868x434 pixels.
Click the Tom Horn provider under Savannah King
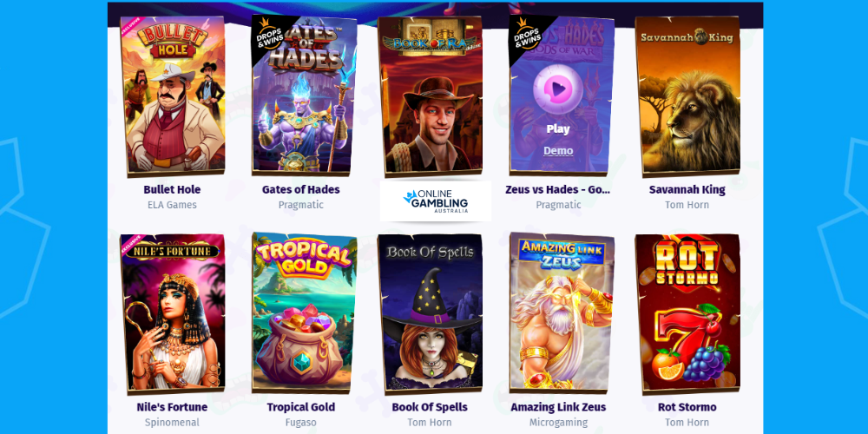click(687, 205)
